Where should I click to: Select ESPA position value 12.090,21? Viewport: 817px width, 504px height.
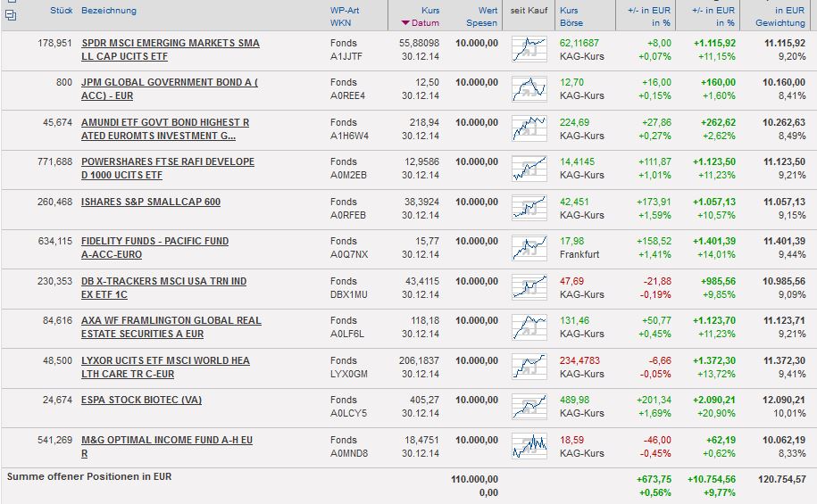click(784, 400)
